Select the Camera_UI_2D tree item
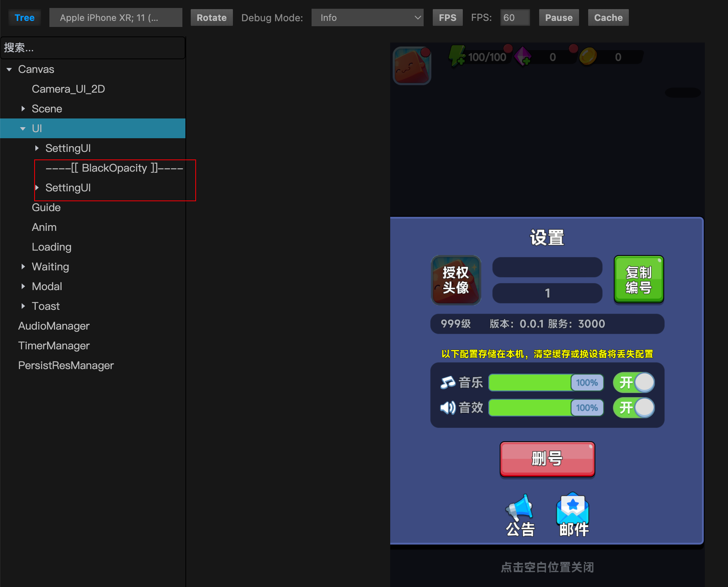This screenshot has width=728, height=587. click(68, 89)
